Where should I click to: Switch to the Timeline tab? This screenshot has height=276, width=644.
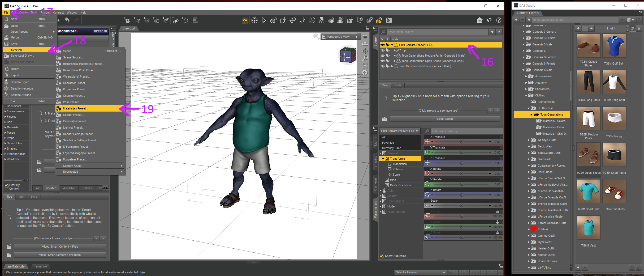click(x=40, y=266)
